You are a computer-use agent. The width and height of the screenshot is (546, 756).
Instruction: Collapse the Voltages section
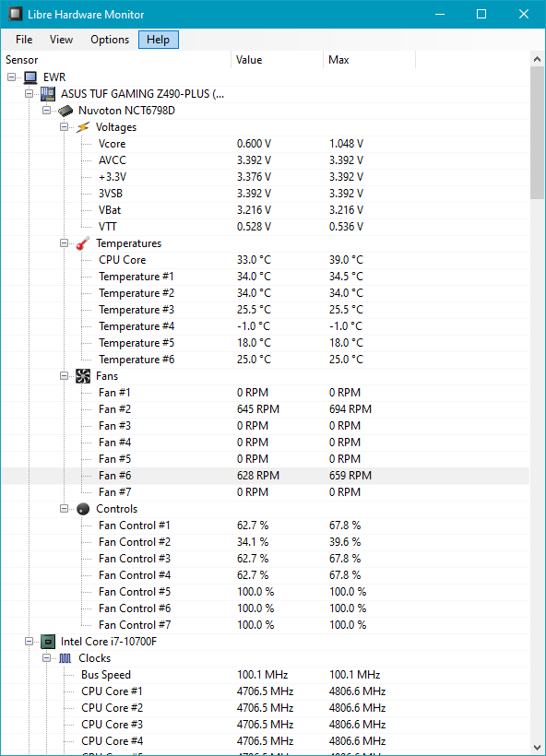click(64, 126)
